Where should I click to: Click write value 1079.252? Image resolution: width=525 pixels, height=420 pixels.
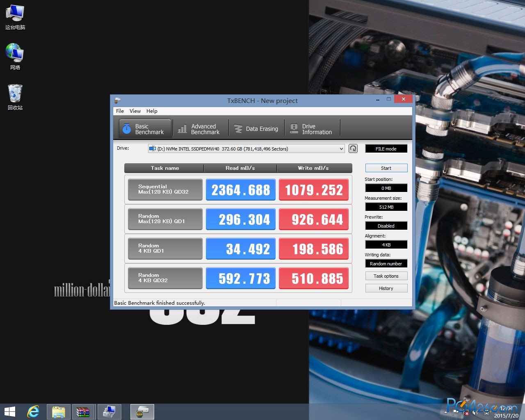[314, 189]
